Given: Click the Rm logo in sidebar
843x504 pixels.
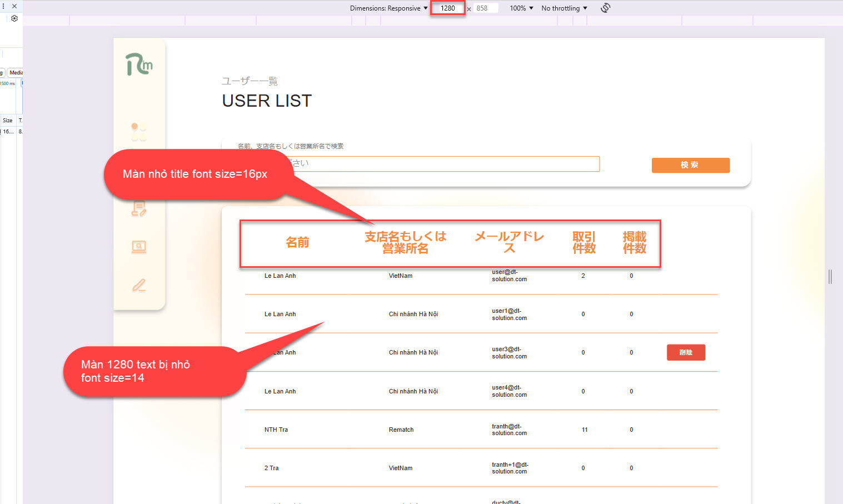Looking at the screenshot, I should coord(138,64).
